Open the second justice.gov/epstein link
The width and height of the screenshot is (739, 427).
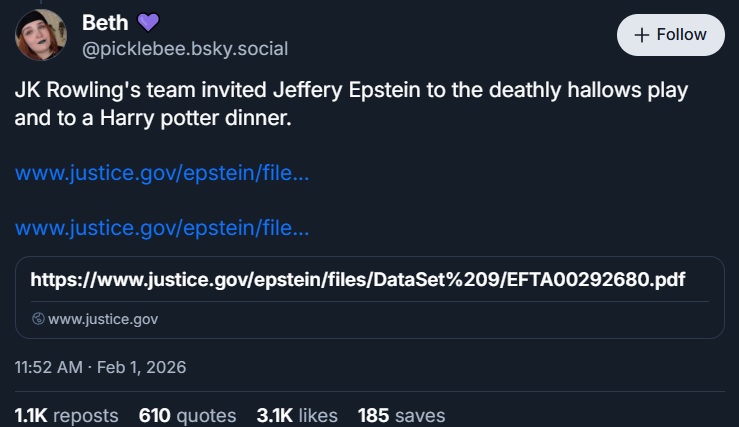[162, 228]
